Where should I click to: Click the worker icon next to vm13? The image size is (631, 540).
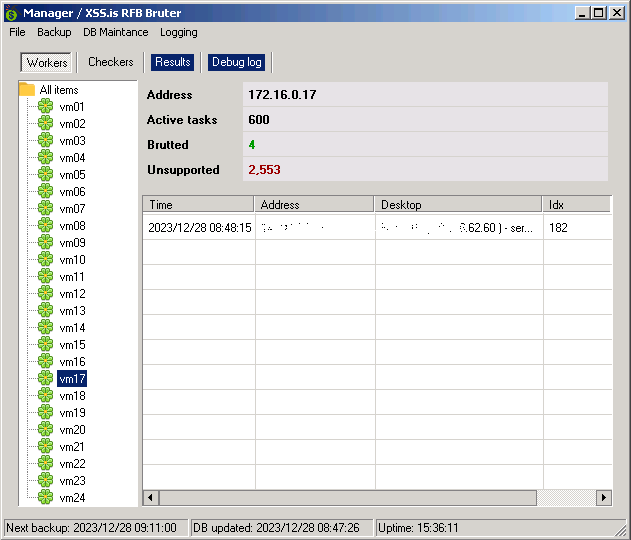pos(45,310)
